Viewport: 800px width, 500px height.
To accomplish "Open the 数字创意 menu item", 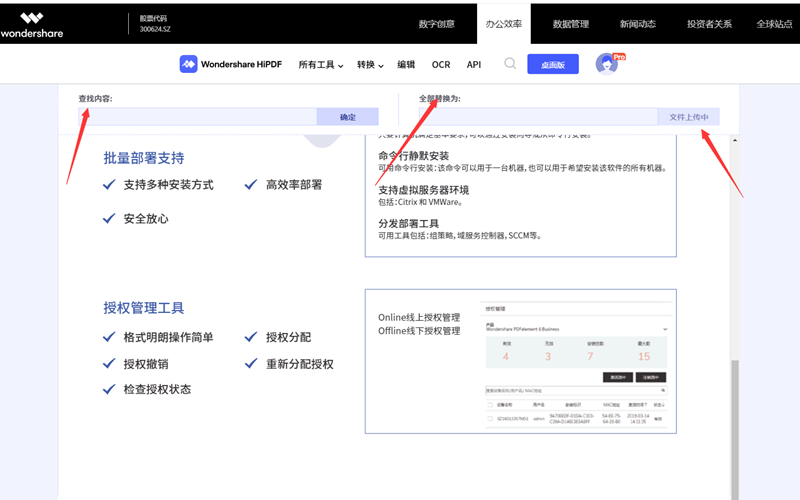I will tap(436, 23).
